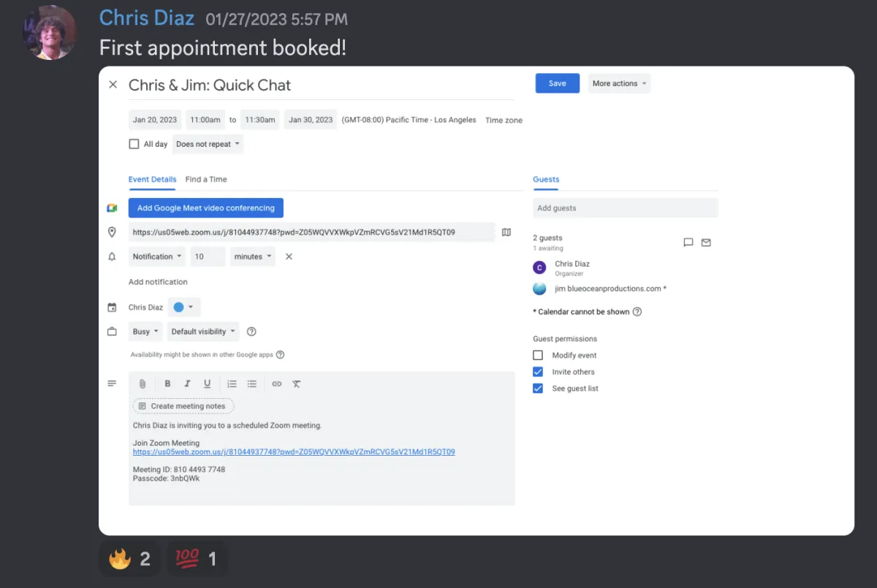
Task: Save the calendar event
Action: click(x=558, y=83)
